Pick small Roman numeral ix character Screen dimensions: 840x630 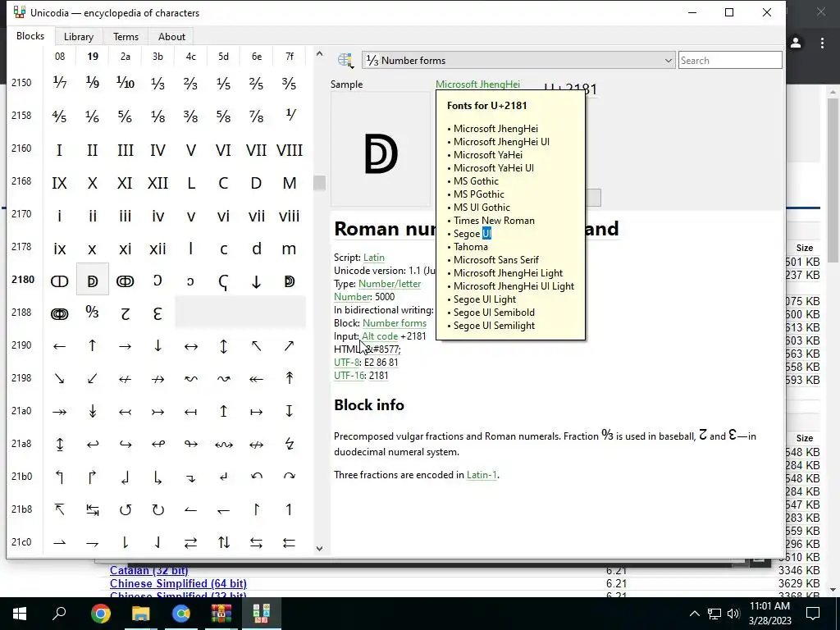pos(59,249)
